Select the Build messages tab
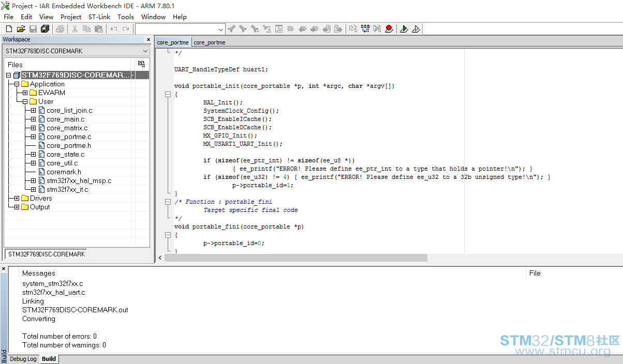Image resolution: width=623 pixels, height=364 pixels. tap(49, 359)
